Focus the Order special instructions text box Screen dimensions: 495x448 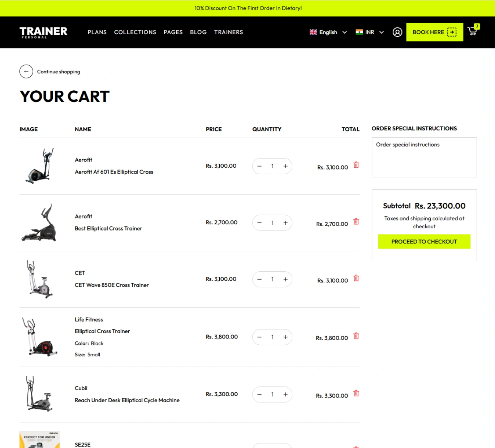tap(424, 157)
